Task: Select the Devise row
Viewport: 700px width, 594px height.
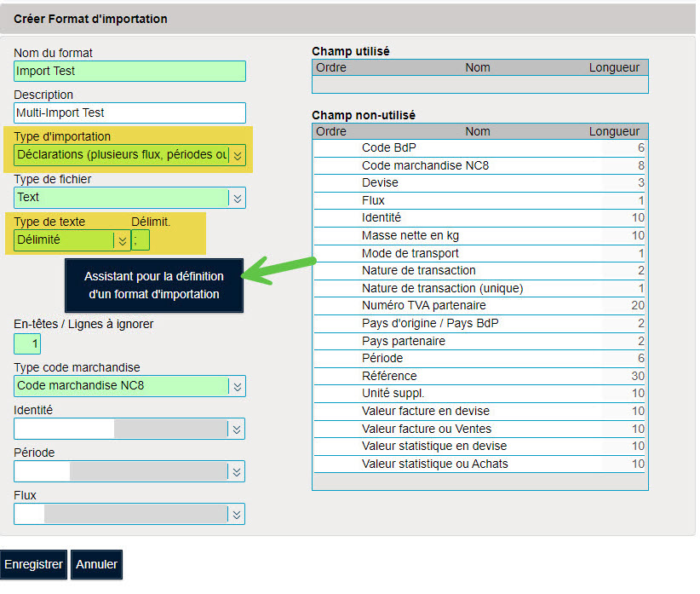Action: click(x=480, y=183)
